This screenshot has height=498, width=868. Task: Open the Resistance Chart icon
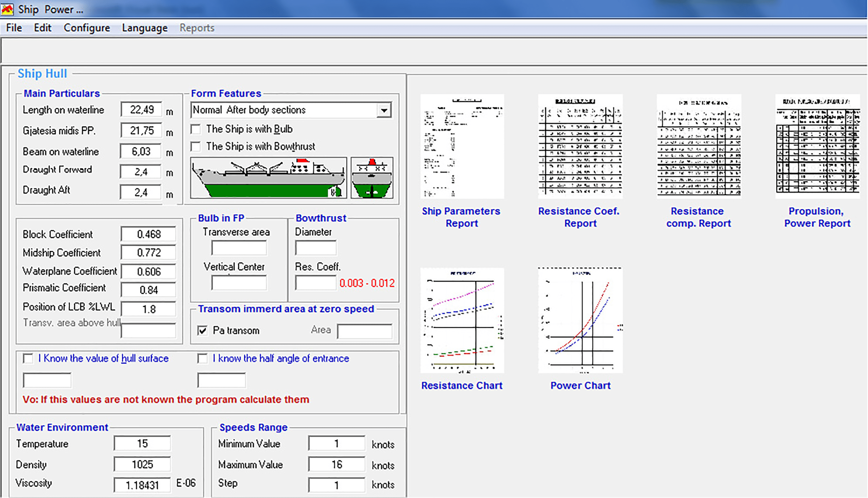click(462, 320)
